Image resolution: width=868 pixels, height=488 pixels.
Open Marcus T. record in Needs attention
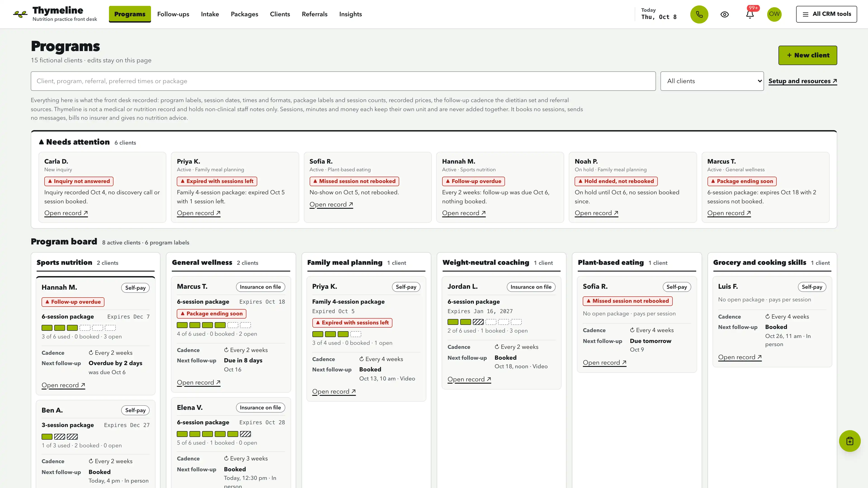coord(729,213)
